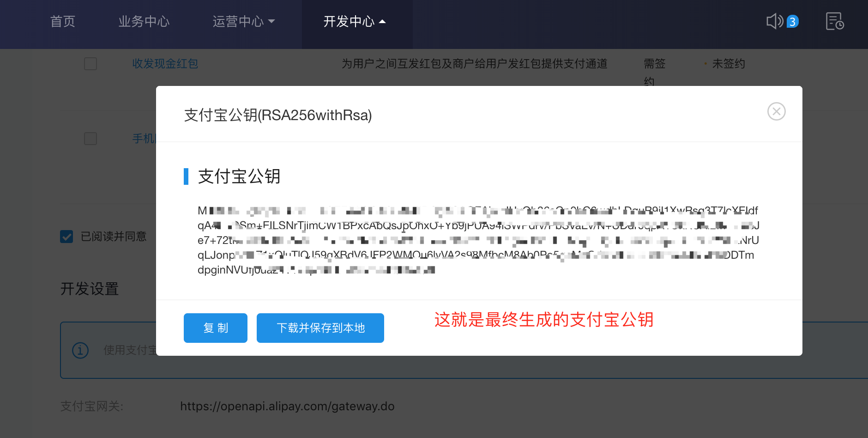
Task: Click the 复制 button
Action: (216, 328)
